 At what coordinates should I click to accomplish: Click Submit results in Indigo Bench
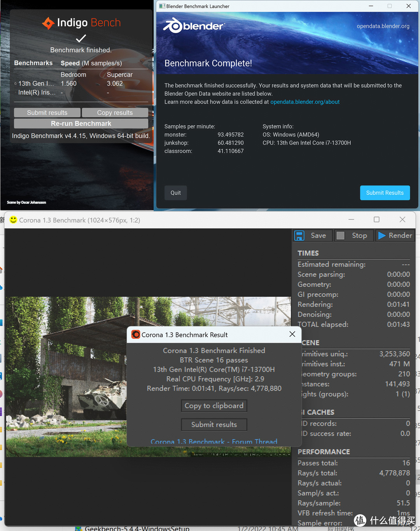[47, 112]
